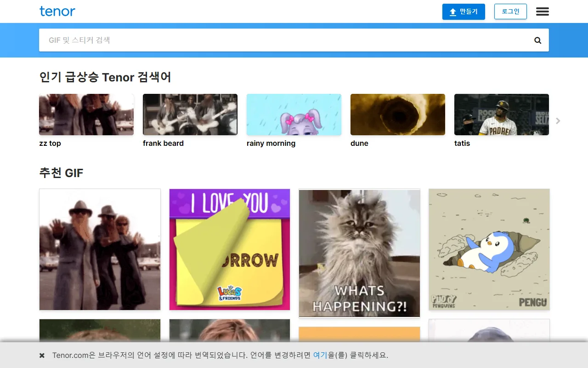Screen dimensions: 588x368
Task: Click the Tenor logo
Action: (57, 11)
